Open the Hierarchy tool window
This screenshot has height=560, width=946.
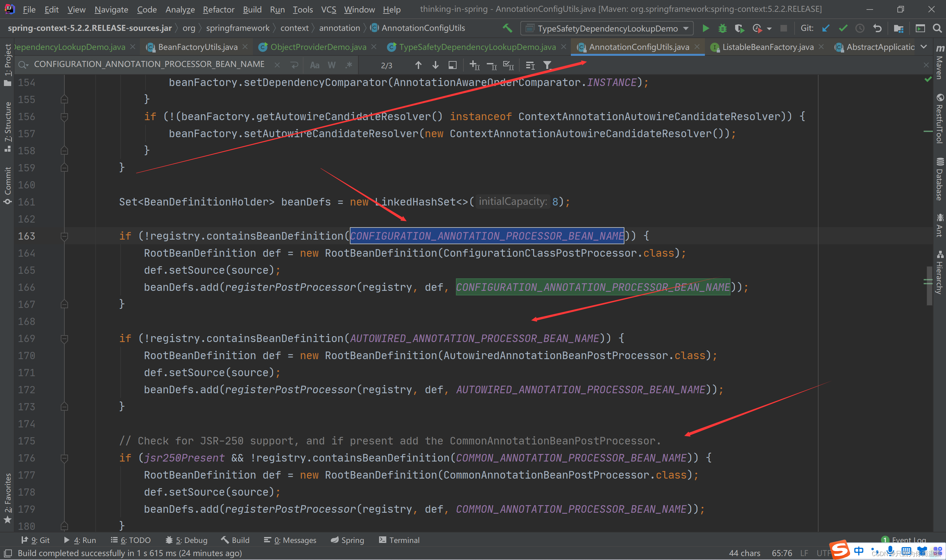click(939, 272)
